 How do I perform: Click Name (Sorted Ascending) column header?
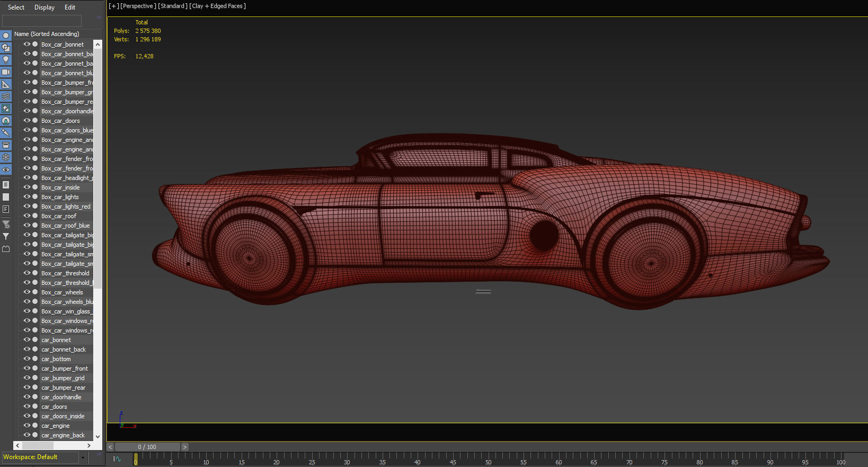click(x=47, y=34)
